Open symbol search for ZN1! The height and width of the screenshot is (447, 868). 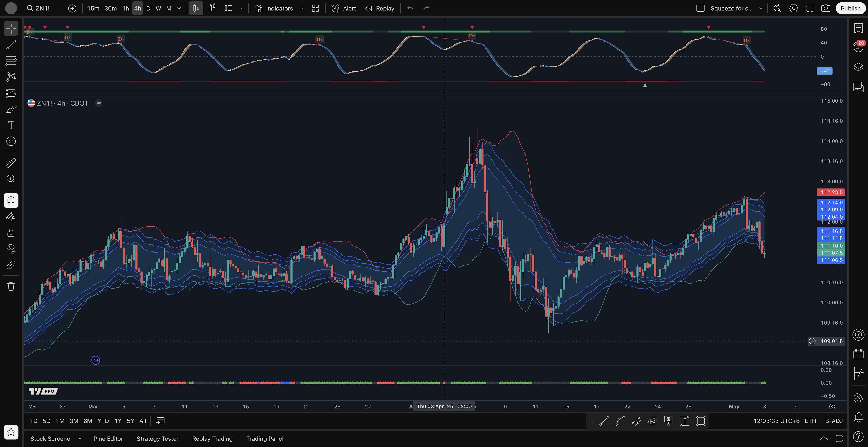coord(38,8)
